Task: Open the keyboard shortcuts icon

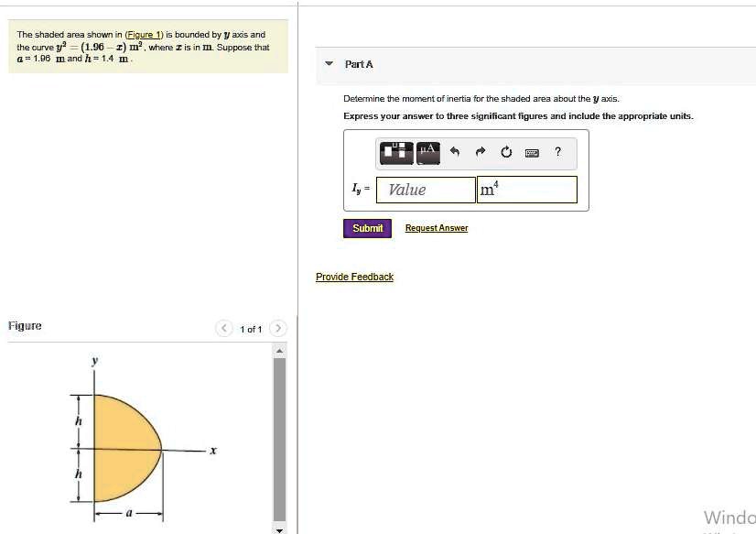Action: tap(532, 152)
